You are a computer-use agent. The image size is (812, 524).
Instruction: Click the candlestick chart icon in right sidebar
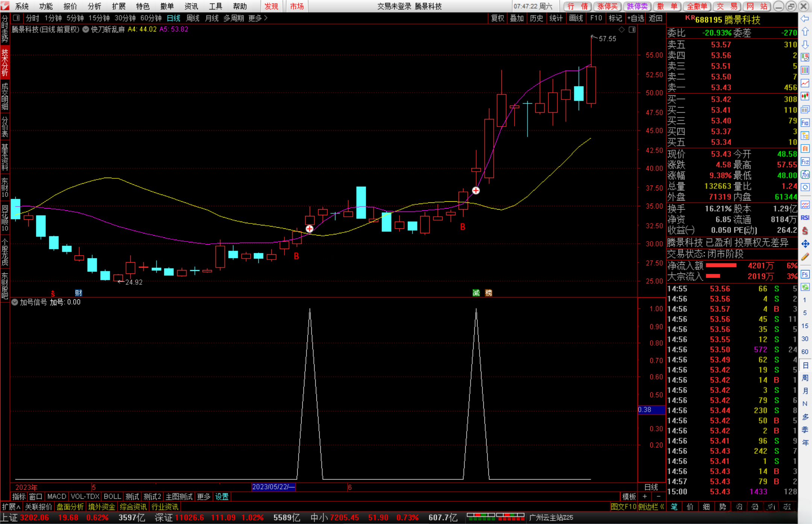[805, 96]
